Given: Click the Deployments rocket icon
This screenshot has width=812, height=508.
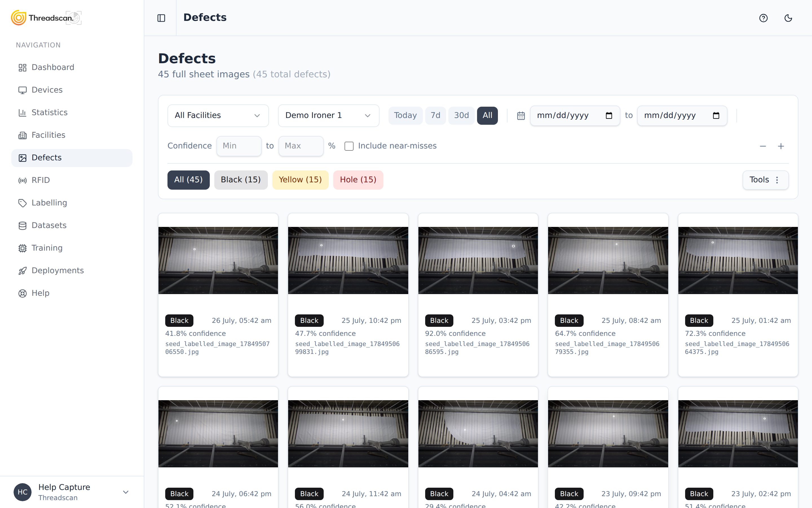Looking at the screenshot, I should click(23, 271).
